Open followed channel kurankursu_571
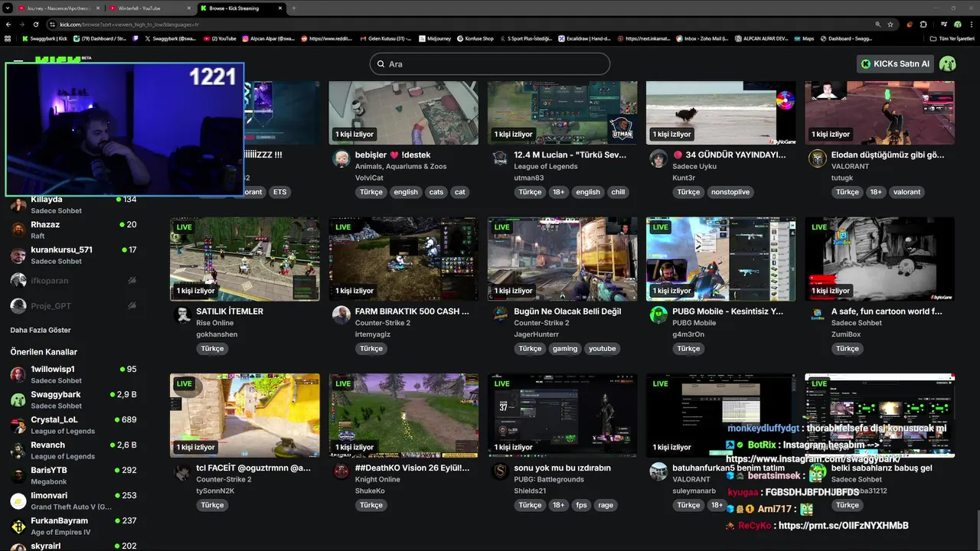 point(73,255)
